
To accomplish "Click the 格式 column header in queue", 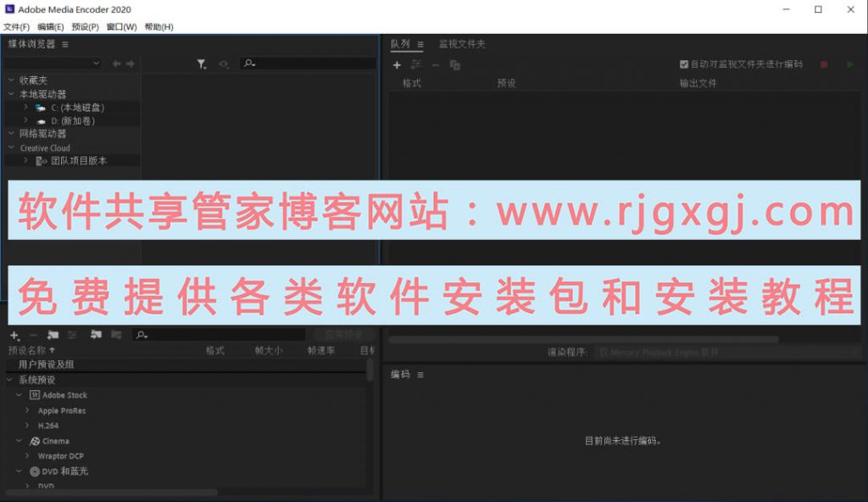I will point(412,83).
